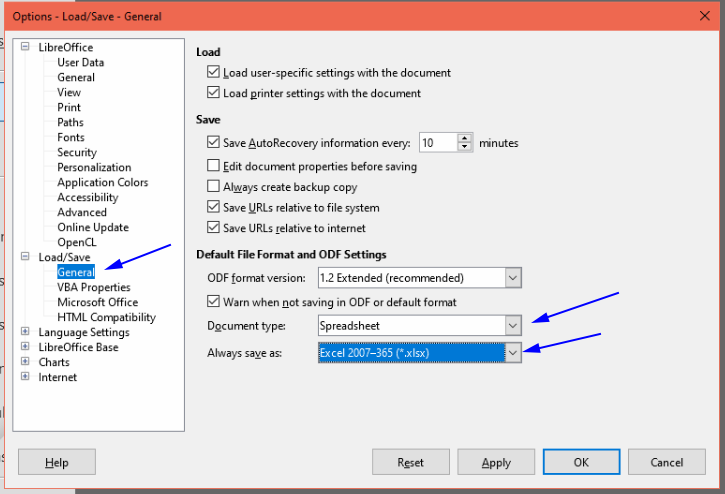Select Microsoft Office in the tree

(x=98, y=302)
